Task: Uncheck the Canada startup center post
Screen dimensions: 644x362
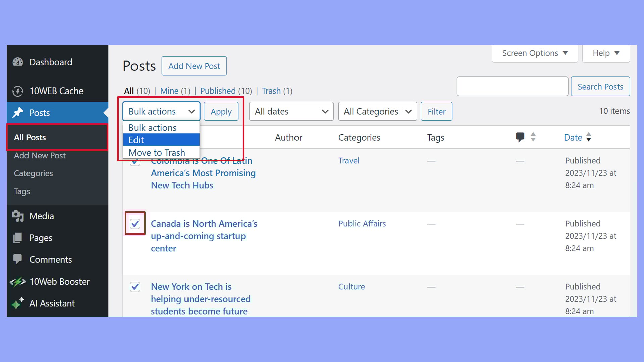Action: coord(135,223)
